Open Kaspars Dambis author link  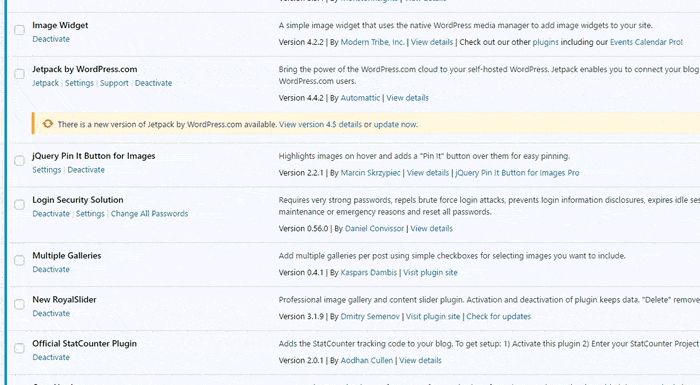368,272
